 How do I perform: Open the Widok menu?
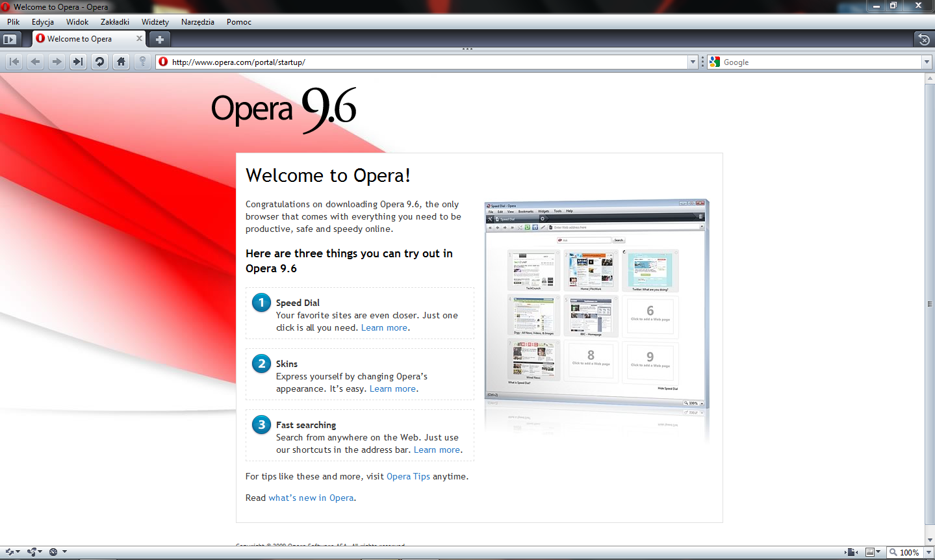click(x=77, y=21)
